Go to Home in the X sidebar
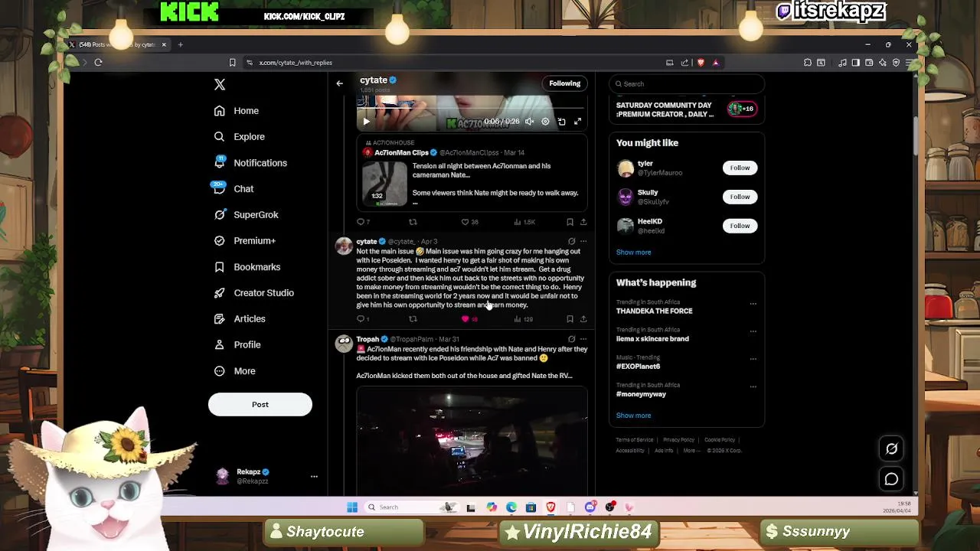This screenshot has width=980, height=551. [x=237, y=111]
